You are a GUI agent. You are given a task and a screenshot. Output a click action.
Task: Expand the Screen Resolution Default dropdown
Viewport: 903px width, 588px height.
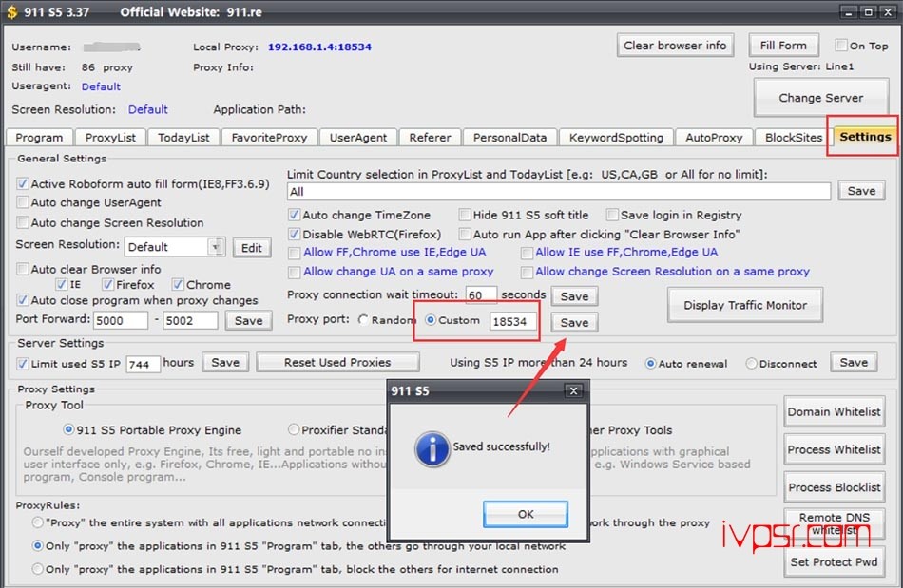(216, 247)
